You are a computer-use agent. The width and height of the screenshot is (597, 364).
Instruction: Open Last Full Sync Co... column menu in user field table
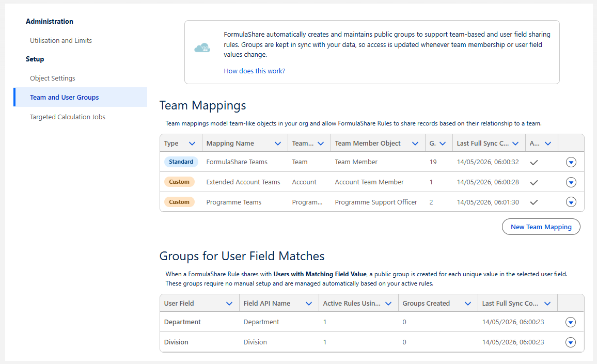point(547,304)
